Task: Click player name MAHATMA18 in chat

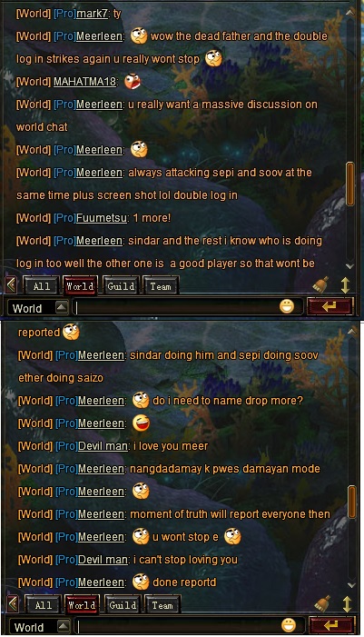Action: coord(84,81)
